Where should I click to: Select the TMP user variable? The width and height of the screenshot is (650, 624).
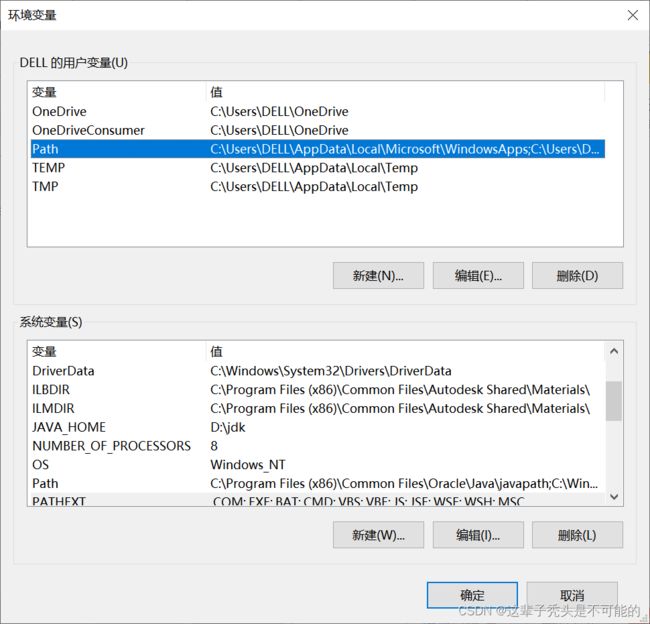click(x=46, y=186)
